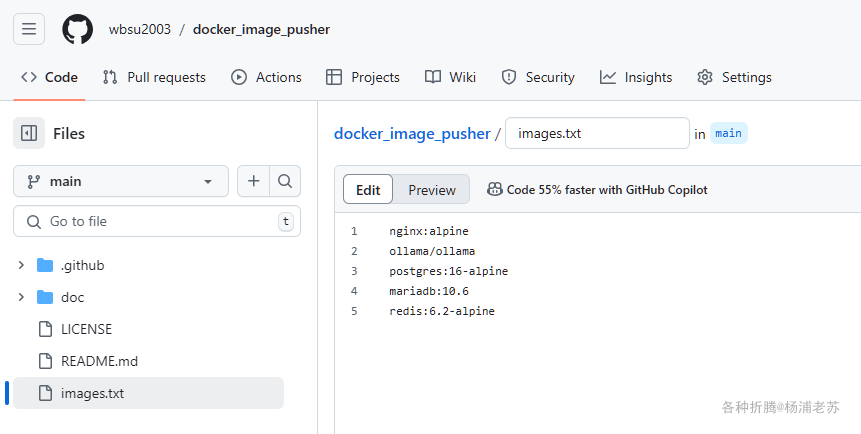Open the Actions tab
This screenshot has width=861, height=434.
(x=266, y=77)
